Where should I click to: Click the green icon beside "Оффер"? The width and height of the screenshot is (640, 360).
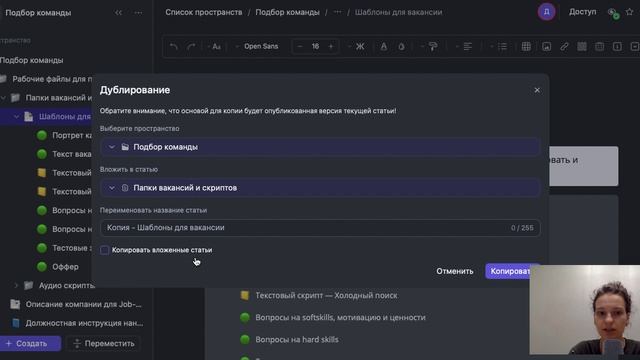pyautogui.click(x=42, y=267)
